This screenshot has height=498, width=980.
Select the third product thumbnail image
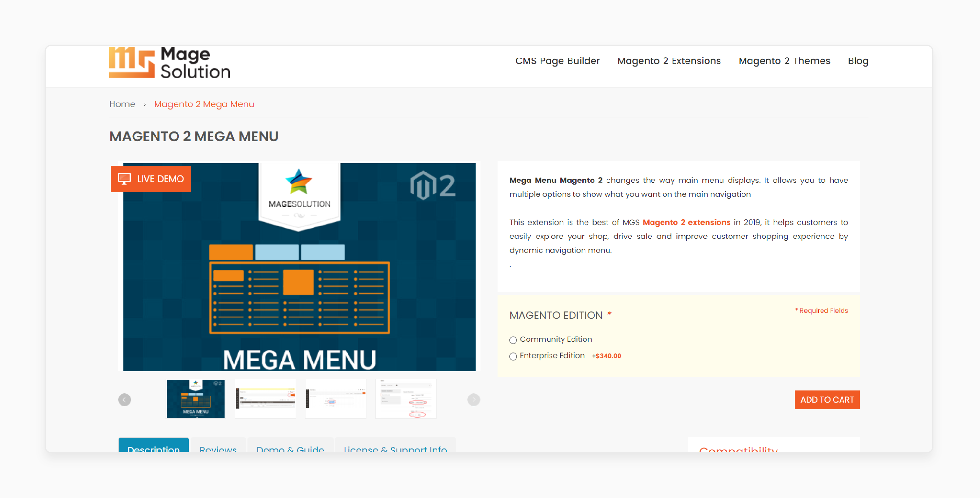point(335,398)
